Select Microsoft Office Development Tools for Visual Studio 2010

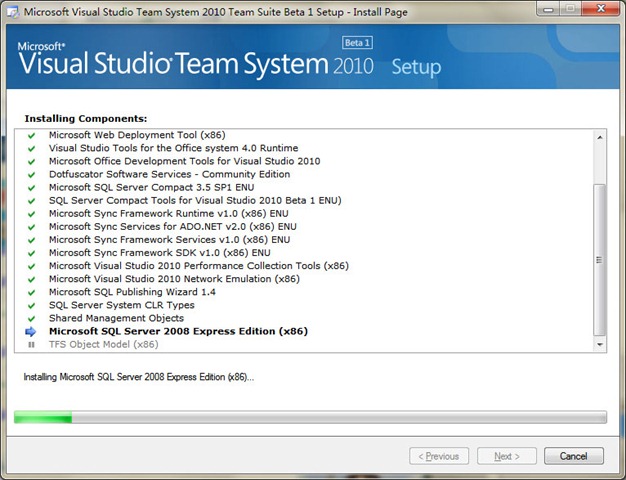184,161
